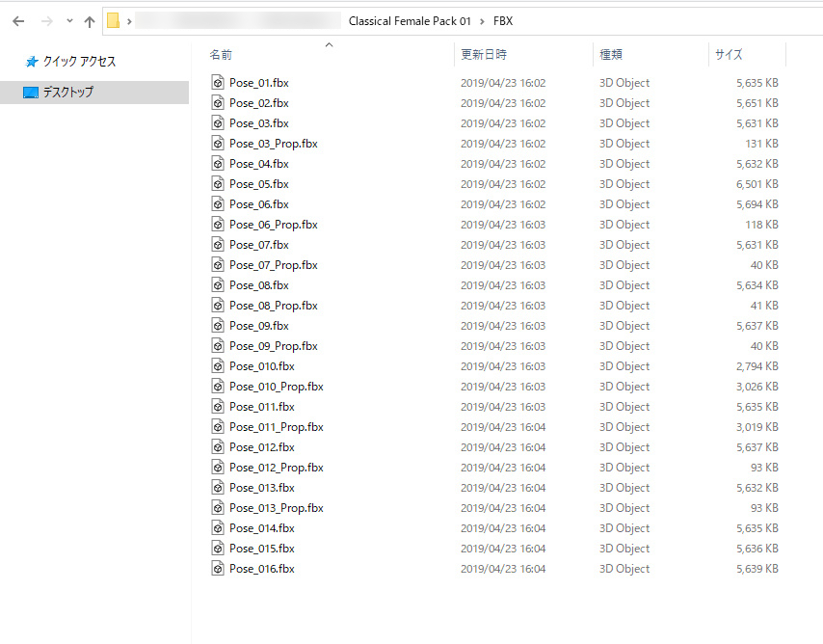Select the file named Pose_08_Prop.fbx
823x644 pixels.
point(273,306)
